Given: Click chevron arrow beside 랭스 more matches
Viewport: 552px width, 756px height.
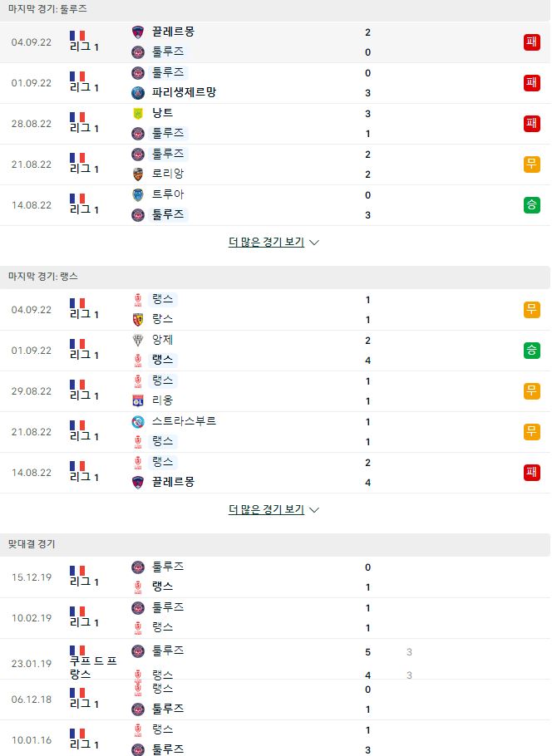Looking at the screenshot, I should coord(314,510).
